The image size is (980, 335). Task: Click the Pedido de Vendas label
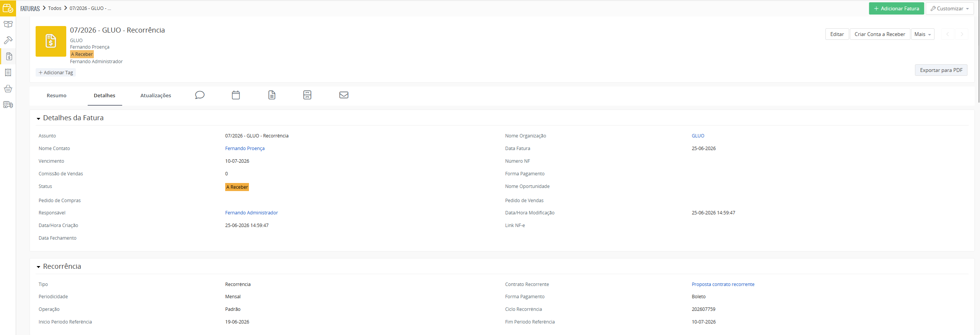tap(524, 201)
